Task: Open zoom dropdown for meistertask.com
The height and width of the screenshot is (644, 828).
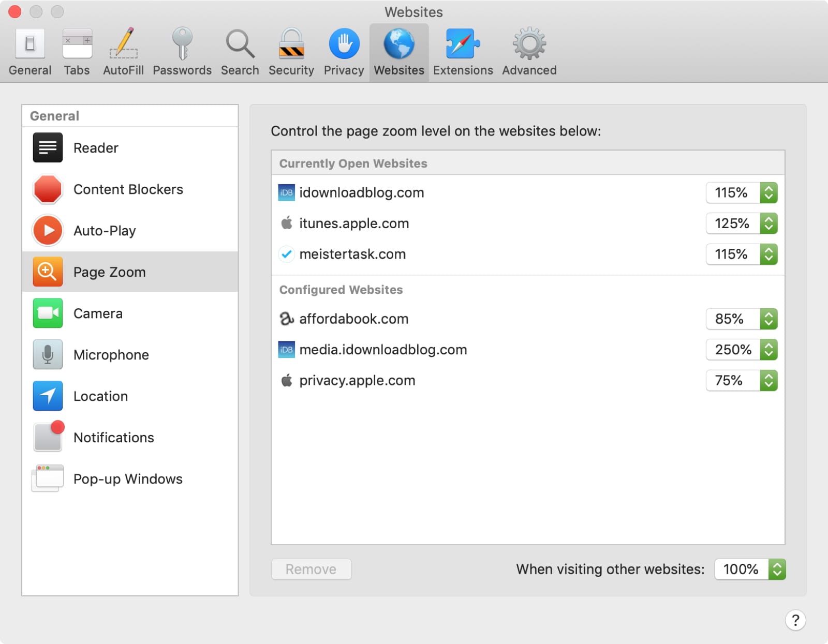Action: click(742, 254)
